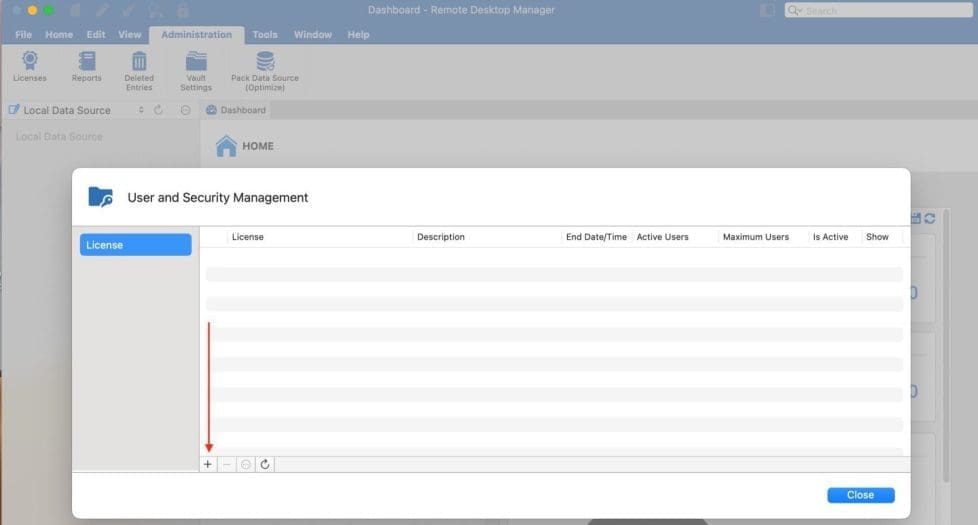Image resolution: width=978 pixels, height=525 pixels.
Task: Open the File menu
Action: tap(24, 35)
